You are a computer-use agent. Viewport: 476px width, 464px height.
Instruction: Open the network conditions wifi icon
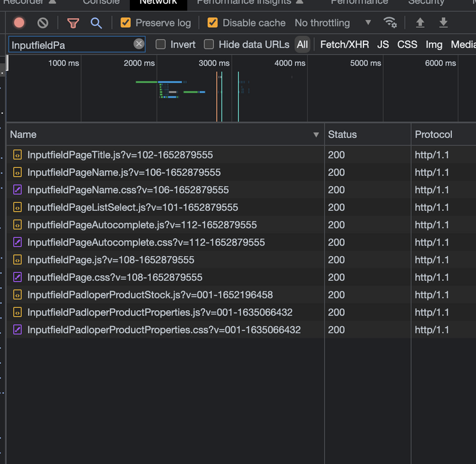[x=390, y=23]
